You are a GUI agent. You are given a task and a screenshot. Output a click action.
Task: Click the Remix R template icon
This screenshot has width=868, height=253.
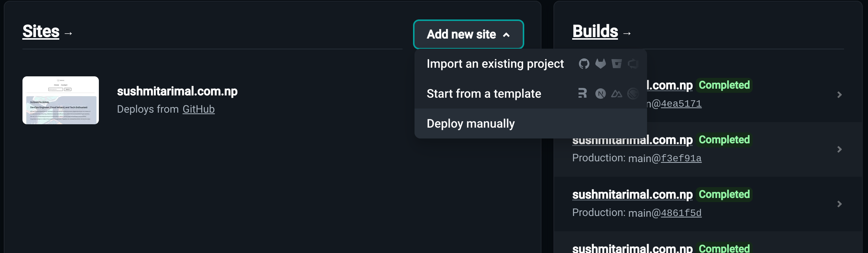tap(582, 93)
